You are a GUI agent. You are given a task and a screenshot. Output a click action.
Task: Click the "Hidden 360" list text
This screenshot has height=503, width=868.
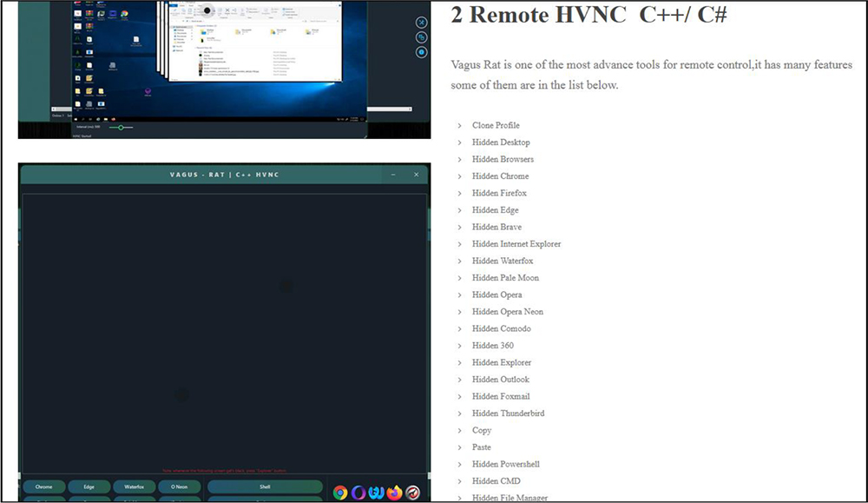493,346
